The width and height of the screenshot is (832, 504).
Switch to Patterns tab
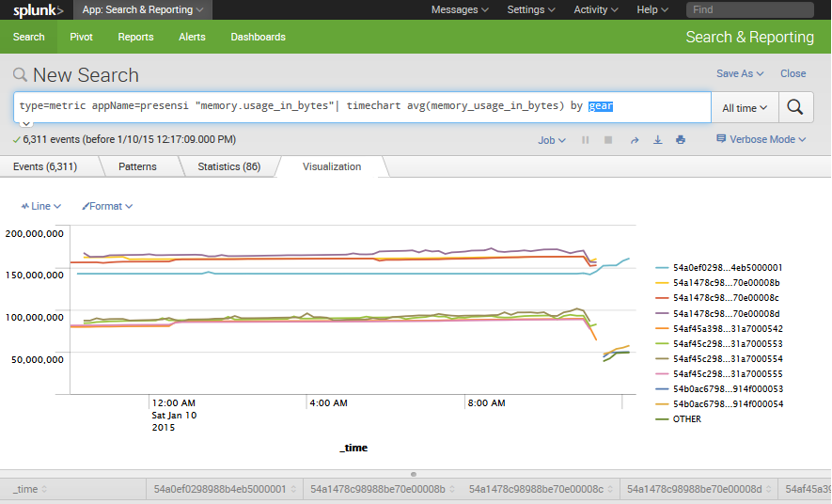[137, 166]
